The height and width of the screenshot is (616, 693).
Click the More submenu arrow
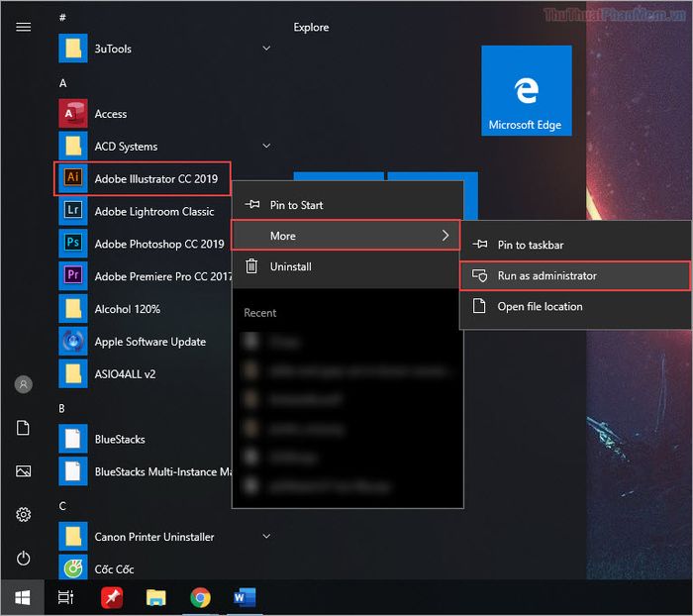click(x=445, y=236)
